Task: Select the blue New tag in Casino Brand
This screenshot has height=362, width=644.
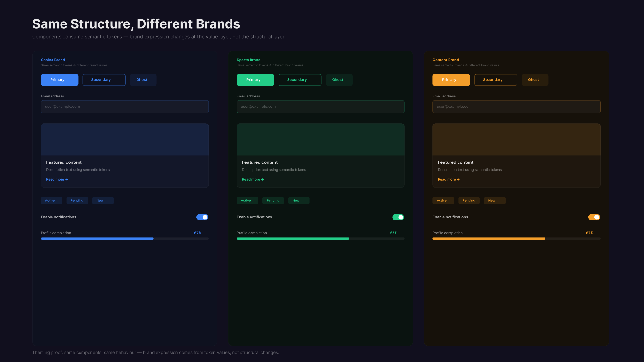Action: pos(103,200)
